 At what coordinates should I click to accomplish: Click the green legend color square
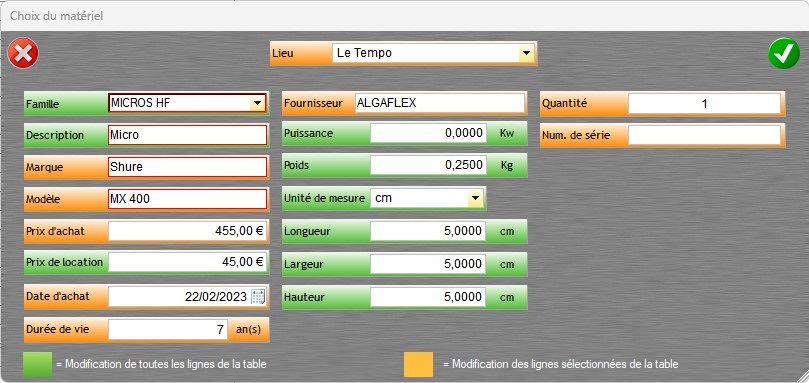point(38,364)
